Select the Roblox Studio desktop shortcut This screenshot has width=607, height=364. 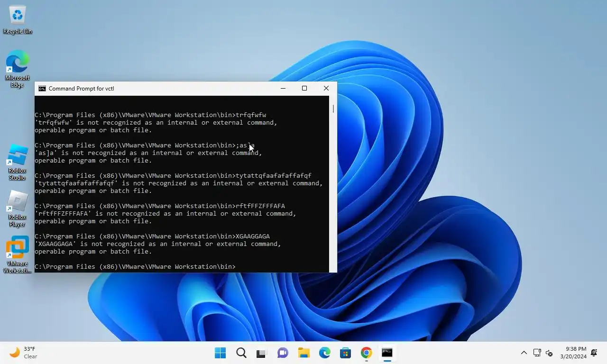[x=17, y=162]
